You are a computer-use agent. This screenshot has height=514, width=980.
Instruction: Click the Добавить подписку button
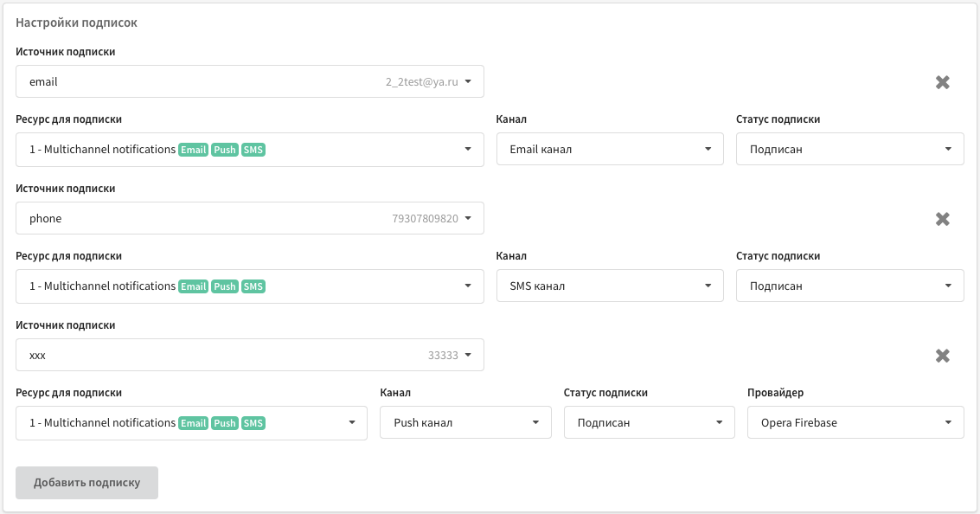click(x=86, y=483)
